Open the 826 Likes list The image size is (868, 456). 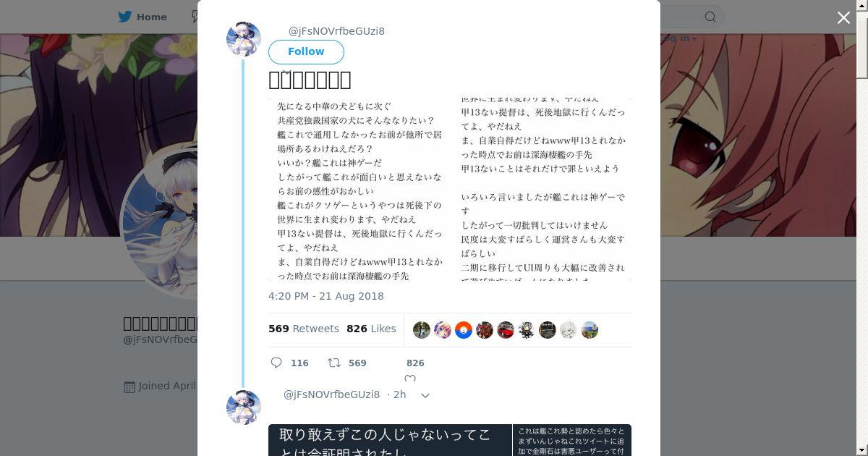371,329
